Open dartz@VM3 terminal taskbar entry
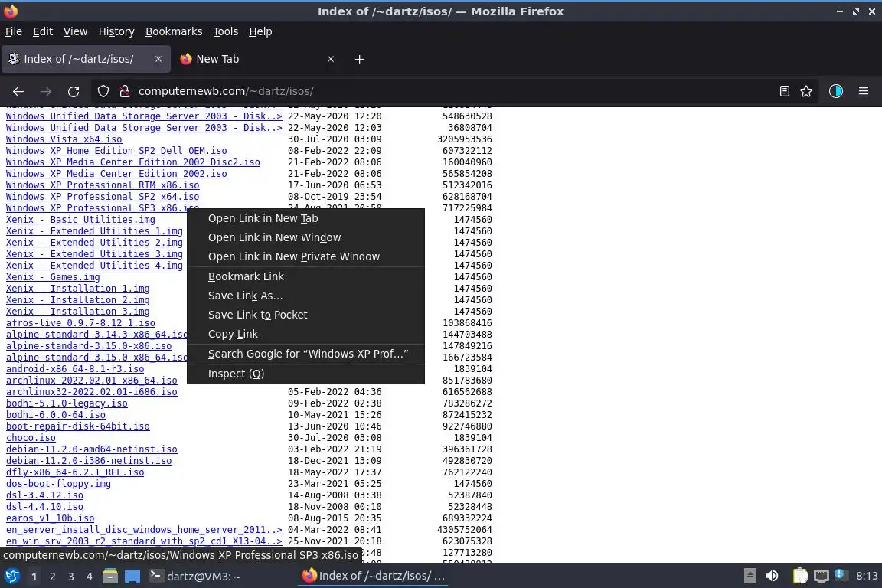 point(196,577)
